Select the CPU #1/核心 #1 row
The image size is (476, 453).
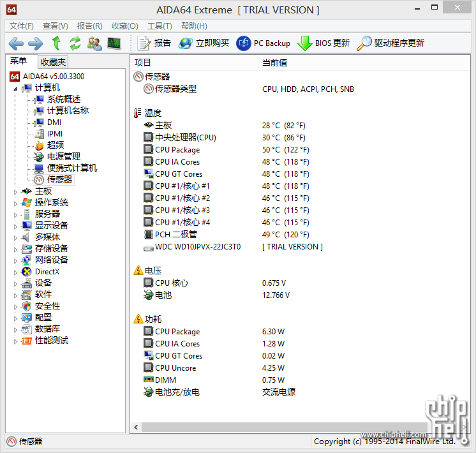[301, 186]
